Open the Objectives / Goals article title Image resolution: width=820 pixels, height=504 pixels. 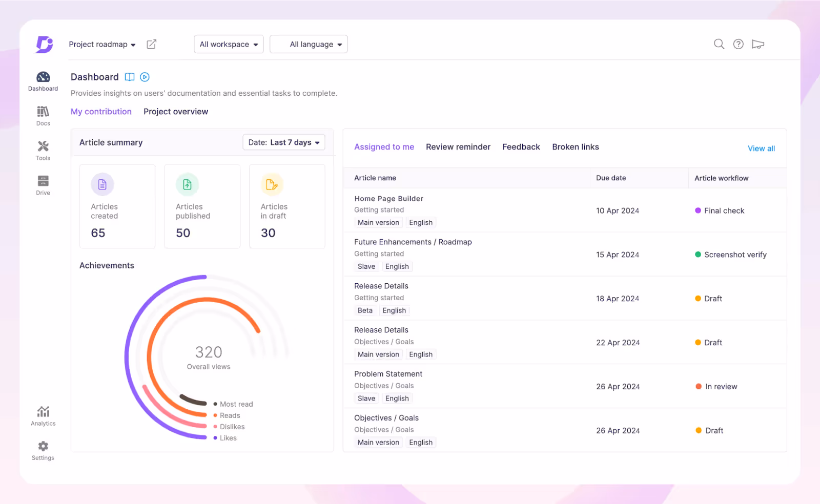tap(386, 418)
